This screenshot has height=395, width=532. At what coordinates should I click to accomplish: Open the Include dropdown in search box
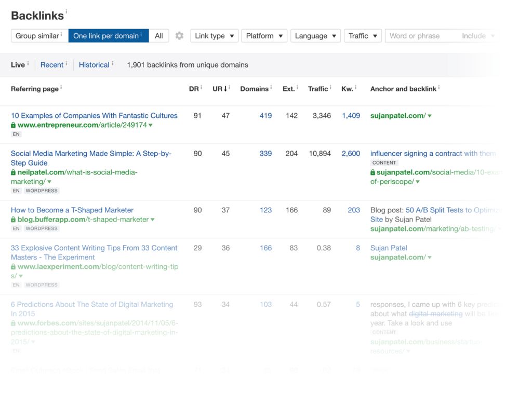coord(478,36)
